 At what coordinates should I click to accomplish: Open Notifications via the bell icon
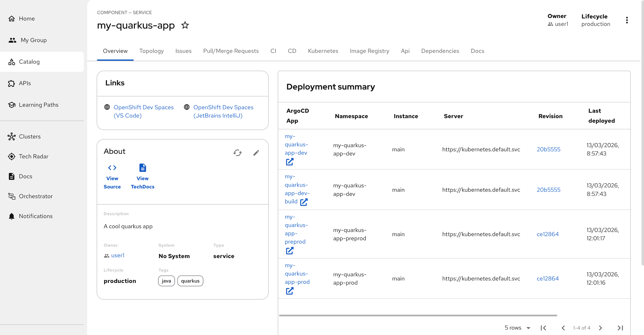pyautogui.click(x=12, y=216)
